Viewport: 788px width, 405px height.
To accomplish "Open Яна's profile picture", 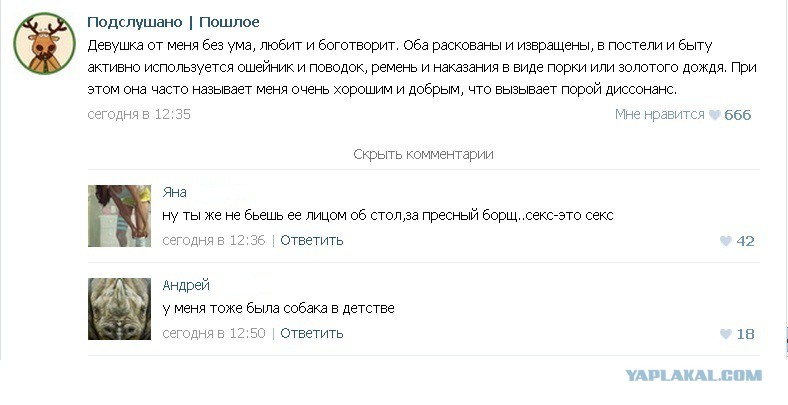I will (x=119, y=216).
